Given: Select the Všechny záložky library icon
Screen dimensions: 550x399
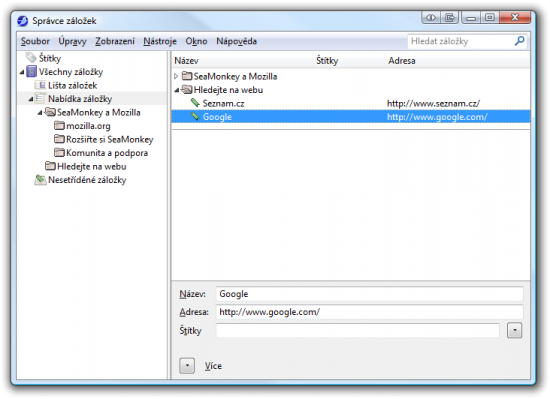Looking at the screenshot, I should (32, 72).
